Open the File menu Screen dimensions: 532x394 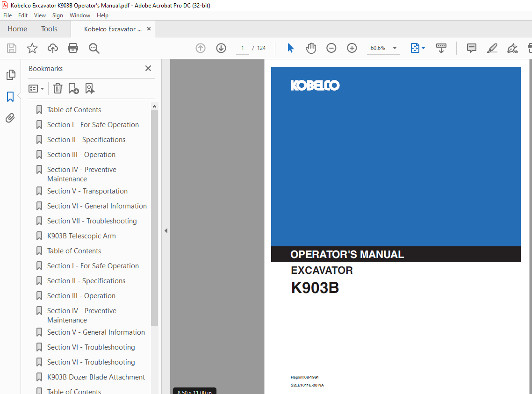coord(7,15)
